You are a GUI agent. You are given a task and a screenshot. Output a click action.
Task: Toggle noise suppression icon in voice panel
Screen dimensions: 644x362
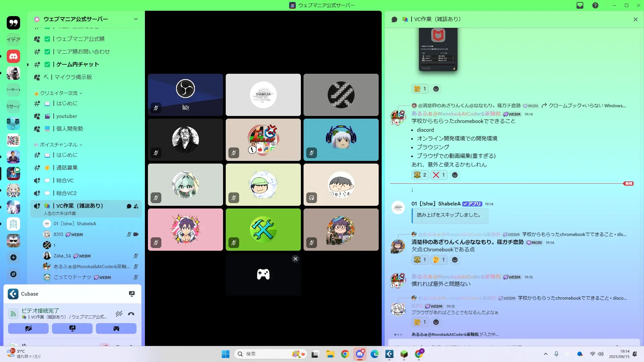[x=119, y=314]
